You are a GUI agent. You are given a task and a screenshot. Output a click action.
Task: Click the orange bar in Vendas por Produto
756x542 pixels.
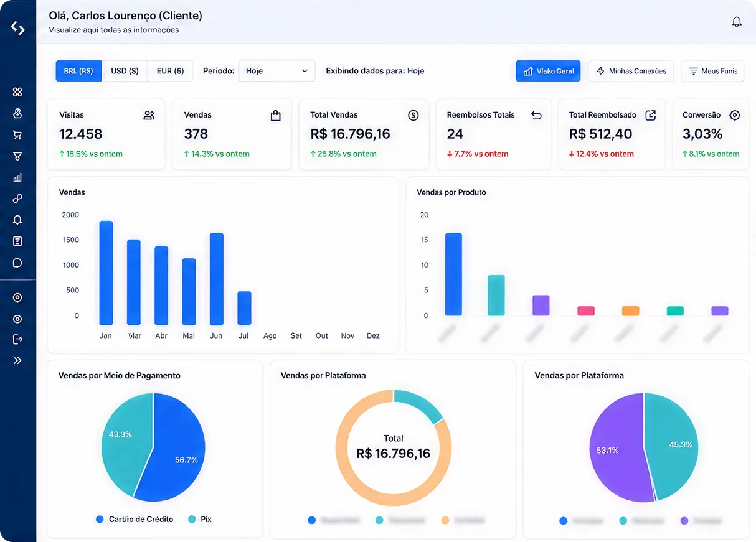coord(630,311)
